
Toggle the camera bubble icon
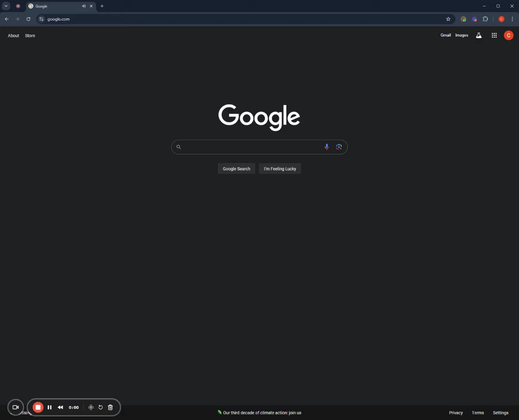coord(16,407)
